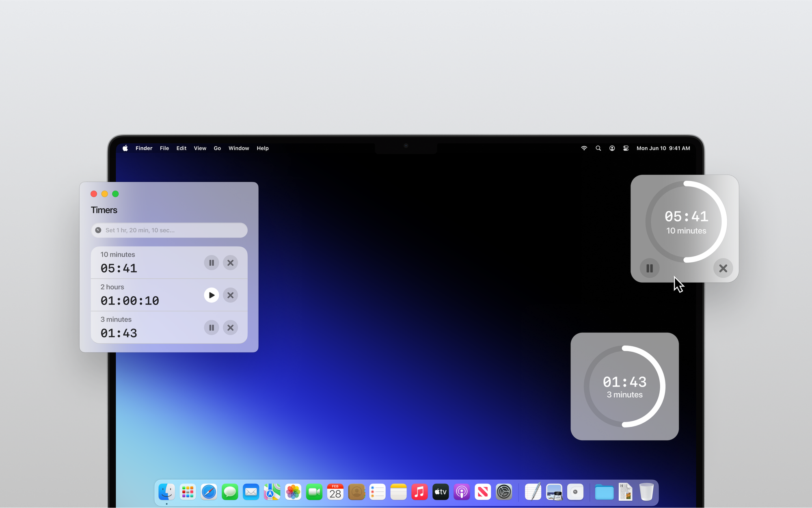Pause the 10 minutes timer in Timers list

[212, 263]
